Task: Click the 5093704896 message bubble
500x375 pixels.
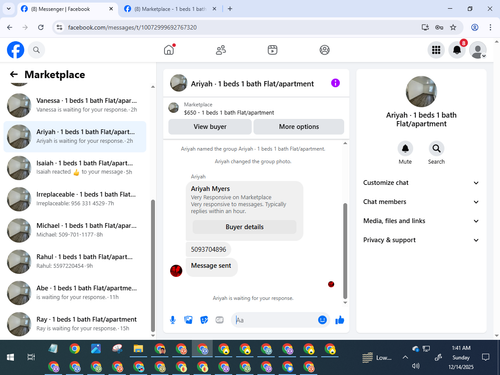Action: [208, 249]
